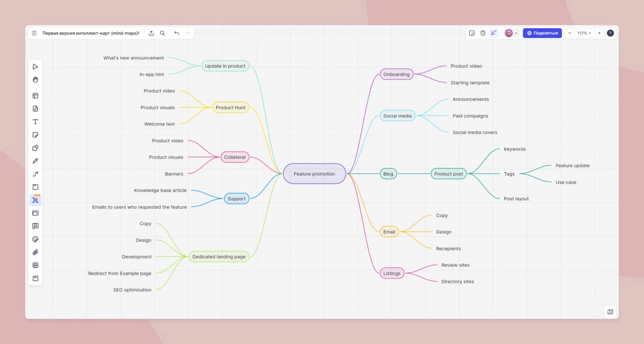Click the Starting template leaf text

point(470,83)
